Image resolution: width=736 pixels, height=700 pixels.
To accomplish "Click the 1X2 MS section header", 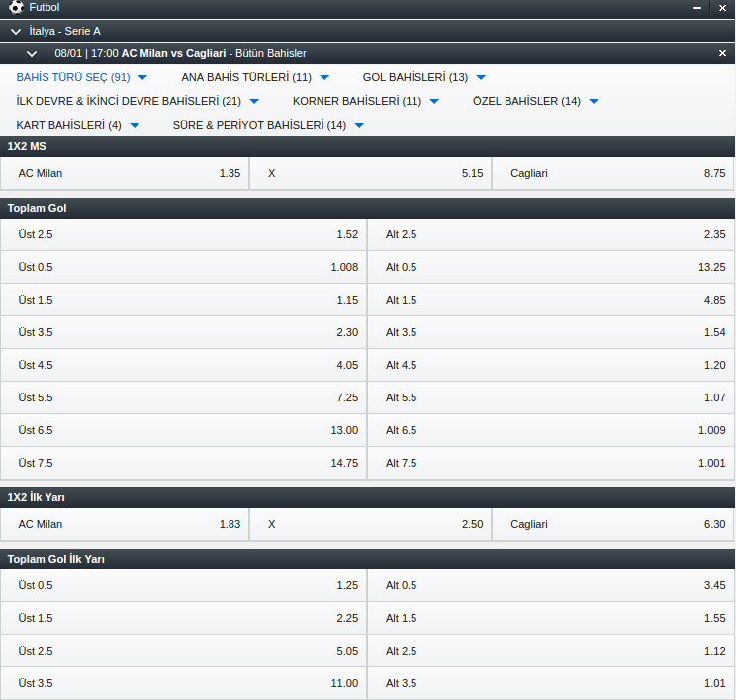I will click(368, 147).
